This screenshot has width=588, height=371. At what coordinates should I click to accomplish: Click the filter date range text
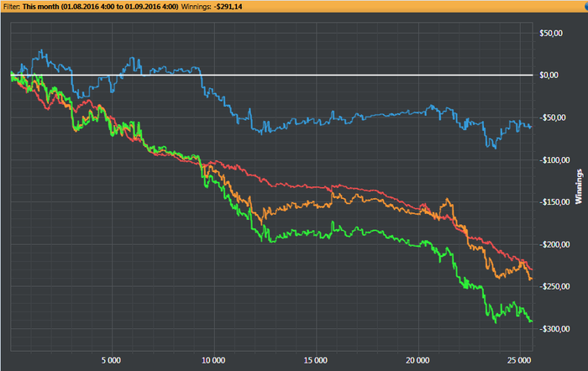[100, 7]
